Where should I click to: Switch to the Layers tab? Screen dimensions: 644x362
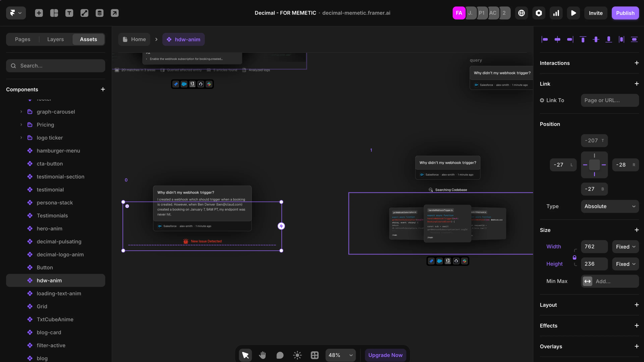[55, 39]
